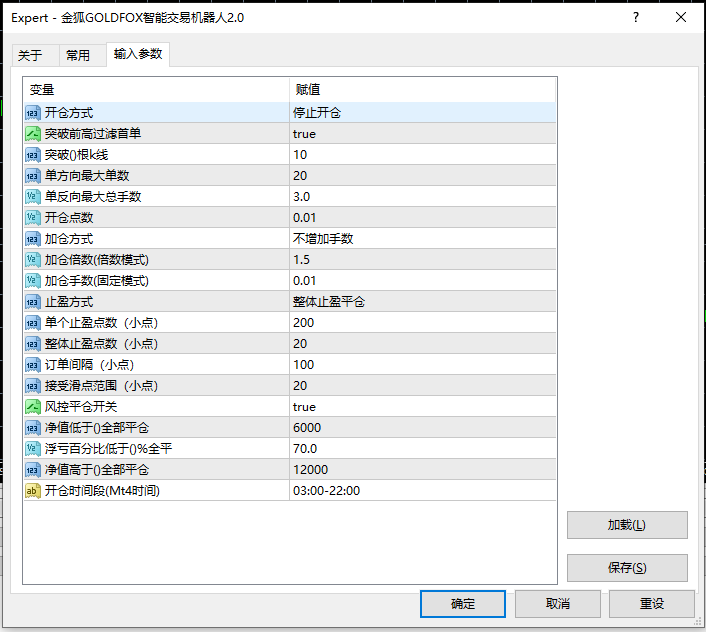Click the 加载(L) button
The height and width of the screenshot is (632, 706).
tap(627, 525)
